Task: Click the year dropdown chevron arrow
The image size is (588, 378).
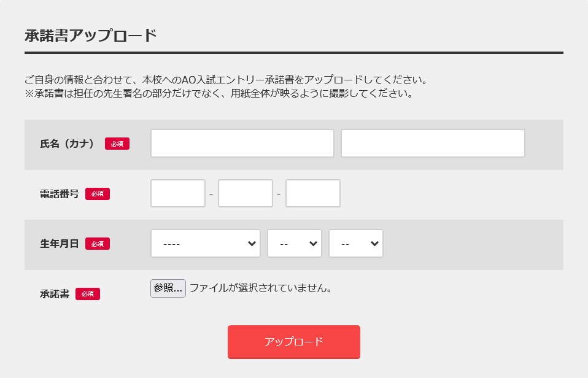Action: [x=252, y=244]
